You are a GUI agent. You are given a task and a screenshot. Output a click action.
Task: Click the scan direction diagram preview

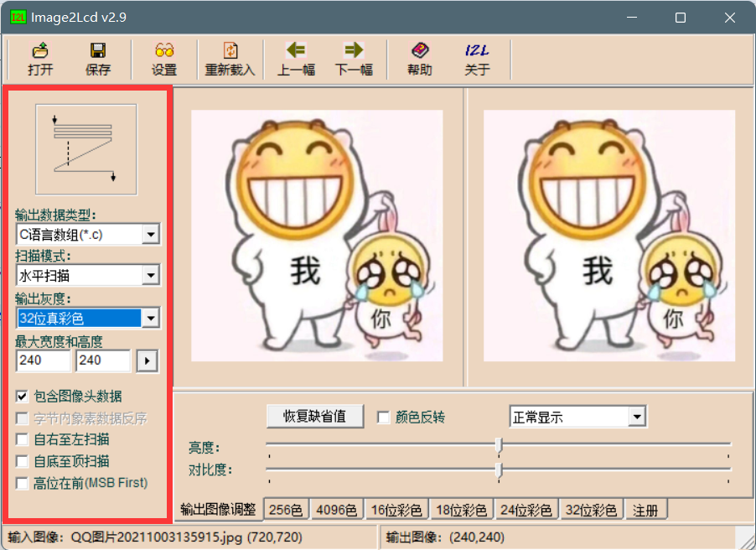point(86,149)
